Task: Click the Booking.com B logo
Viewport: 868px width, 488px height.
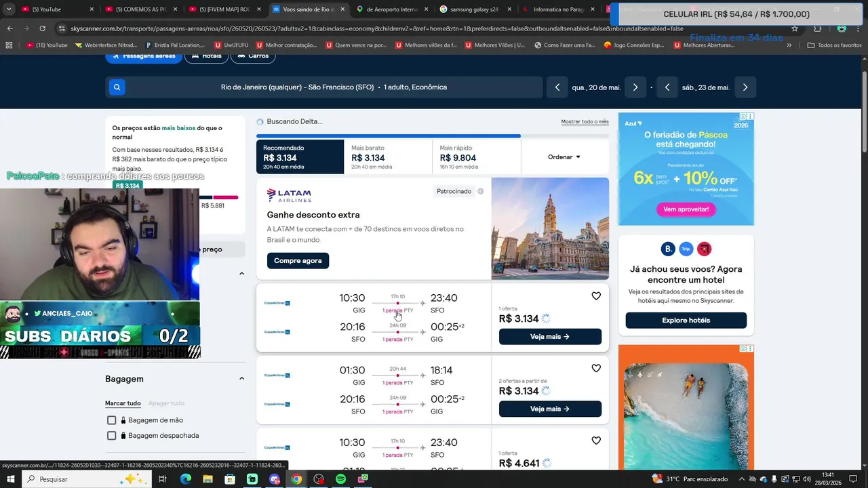Action: pos(668,249)
